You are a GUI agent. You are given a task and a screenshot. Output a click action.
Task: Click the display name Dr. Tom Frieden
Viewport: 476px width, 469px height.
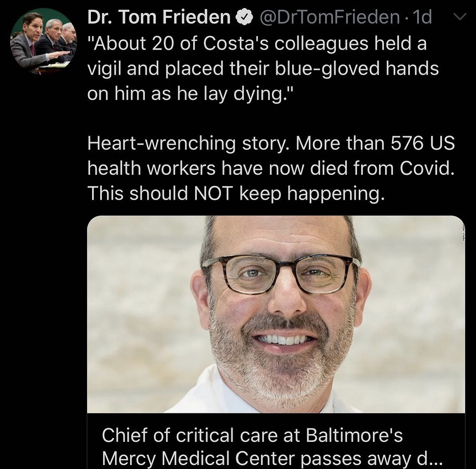159,17
